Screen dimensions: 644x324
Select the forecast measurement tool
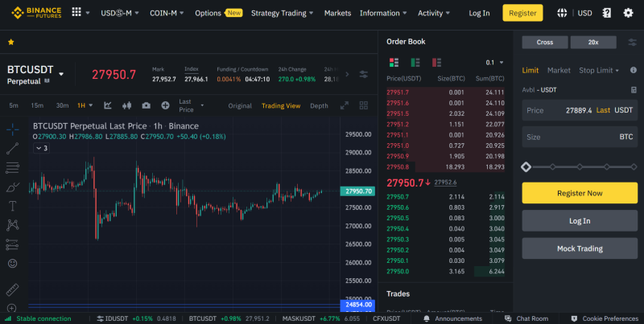click(x=13, y=244)
